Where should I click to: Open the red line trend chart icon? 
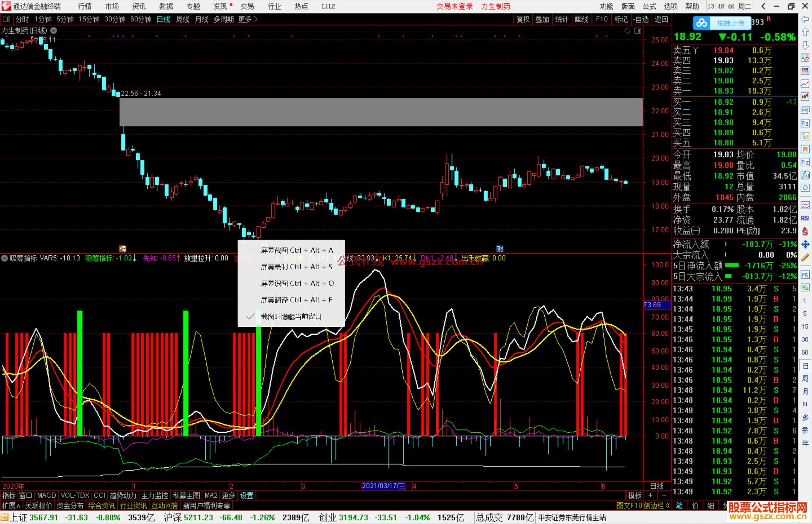(x=805, y=84)
